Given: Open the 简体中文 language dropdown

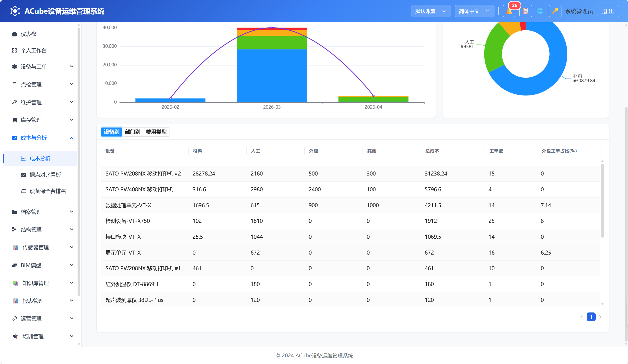Looking at the screenshot, I should point(474,11).
